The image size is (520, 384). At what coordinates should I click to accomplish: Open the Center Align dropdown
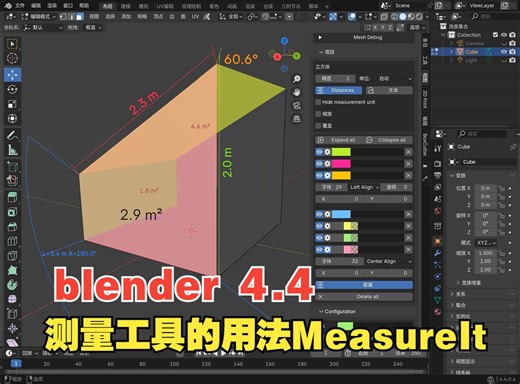click(x=388, y=261)
